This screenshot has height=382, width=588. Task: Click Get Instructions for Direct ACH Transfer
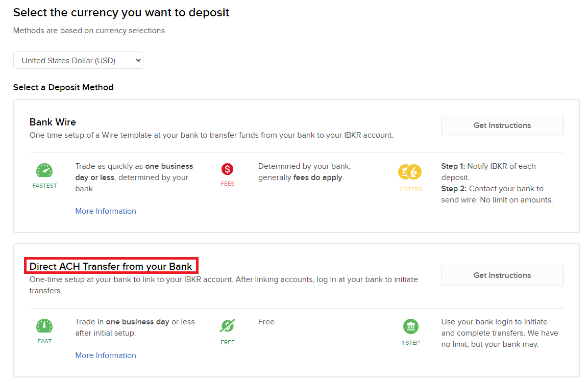(502, 275)
